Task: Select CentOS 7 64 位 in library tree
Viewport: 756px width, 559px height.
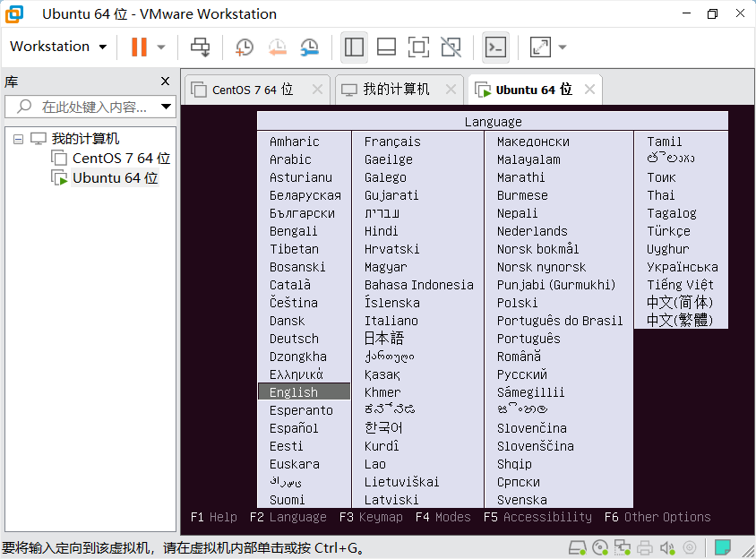Action: (x=121, y=159)
